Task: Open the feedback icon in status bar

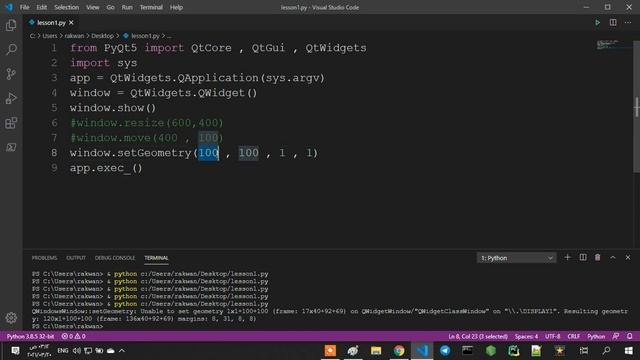Action: coord(616,336)
